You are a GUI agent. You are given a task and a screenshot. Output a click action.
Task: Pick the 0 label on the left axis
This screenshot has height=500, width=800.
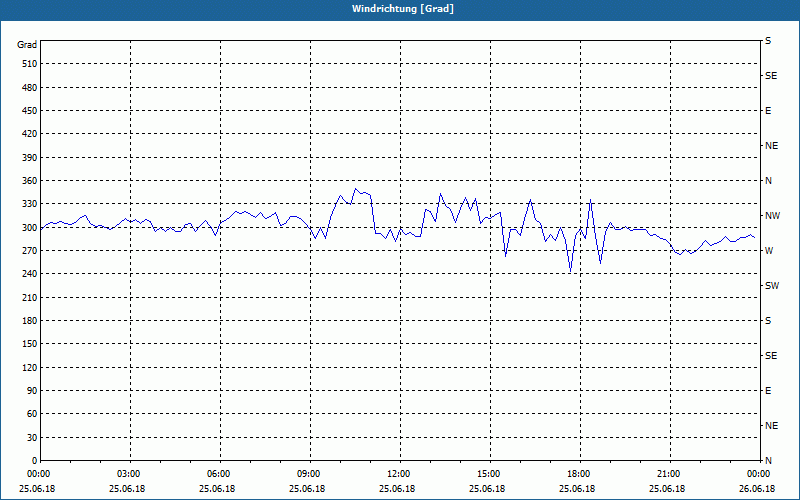pos(34,461)
